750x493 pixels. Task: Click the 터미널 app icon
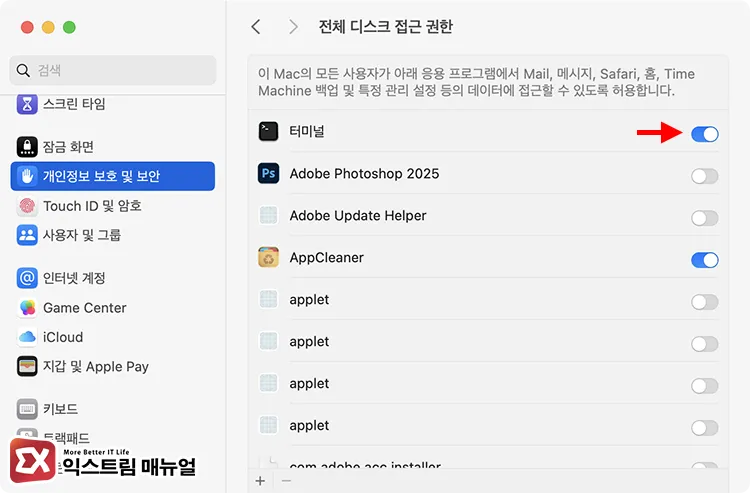coord(268,131)
